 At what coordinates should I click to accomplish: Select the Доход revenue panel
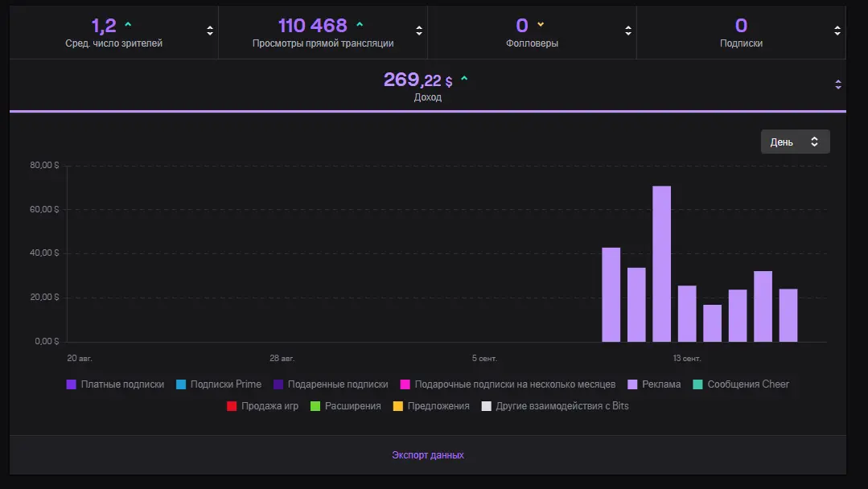pos(428,86)
